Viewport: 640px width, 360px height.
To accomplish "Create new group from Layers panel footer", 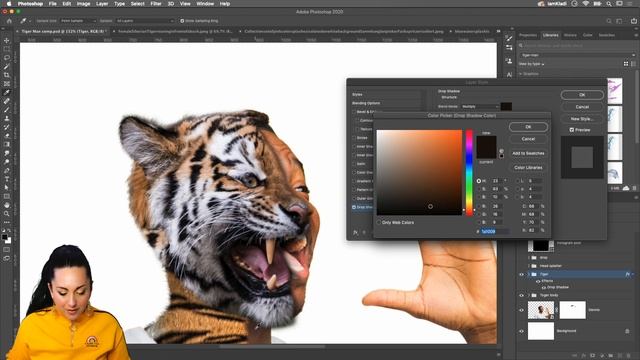I will click(611, 356).
